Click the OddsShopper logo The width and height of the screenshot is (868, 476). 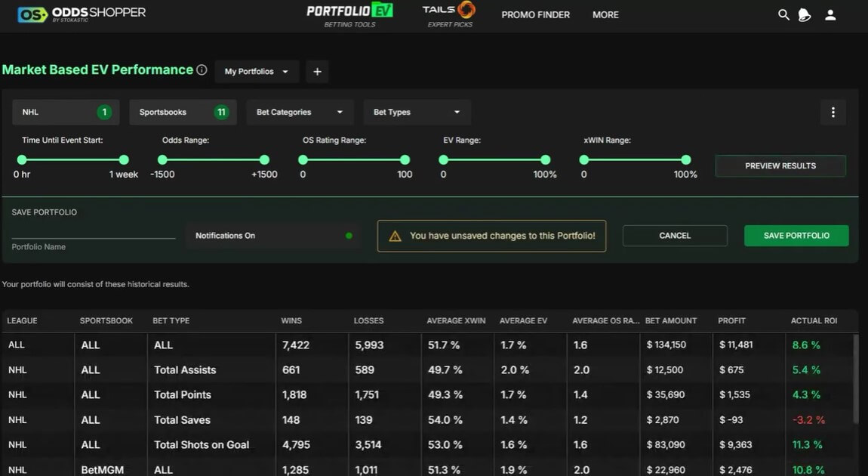click(82, 14)
